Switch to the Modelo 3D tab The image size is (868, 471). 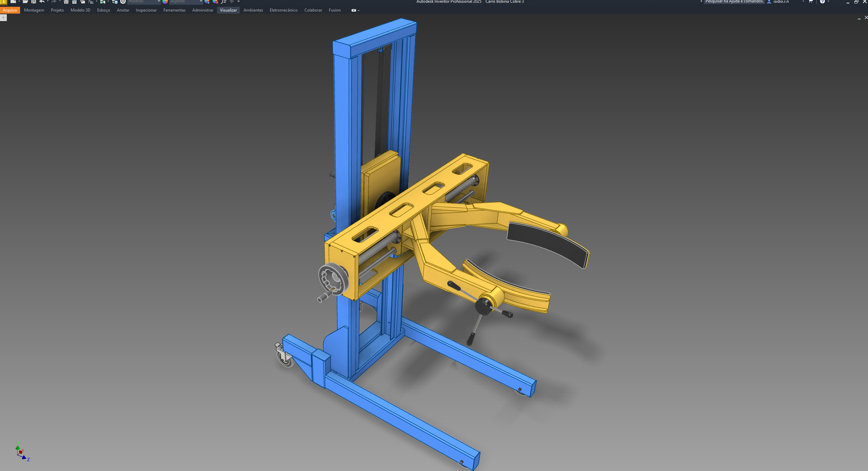[x=81, y=10]
